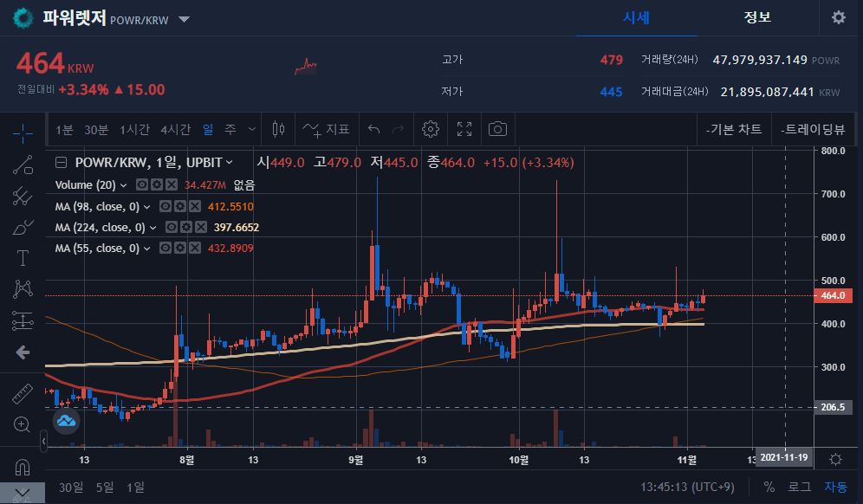This screenshot has height=504, width=863.
Task: Expand MA (224, close, 0) options arrow
Action: 153,228
